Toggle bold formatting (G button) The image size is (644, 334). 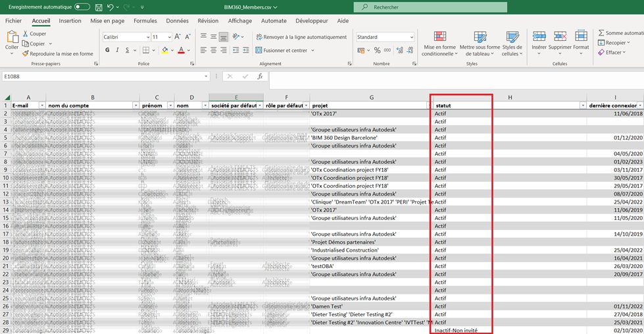107,50
